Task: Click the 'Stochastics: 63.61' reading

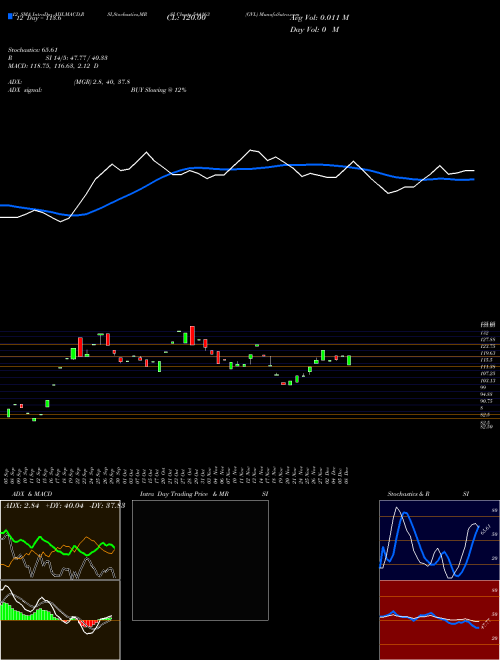Action: coord(33,50)
